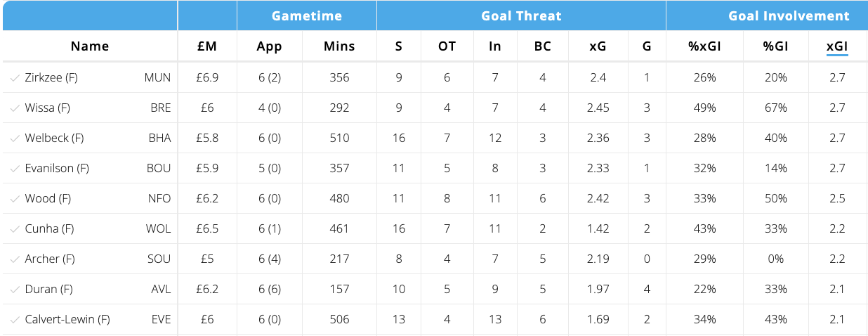The width and height of the screenshot is (868, 336).
Task: Click the check icon beside Archer
Action: click(x=15, y=259)
